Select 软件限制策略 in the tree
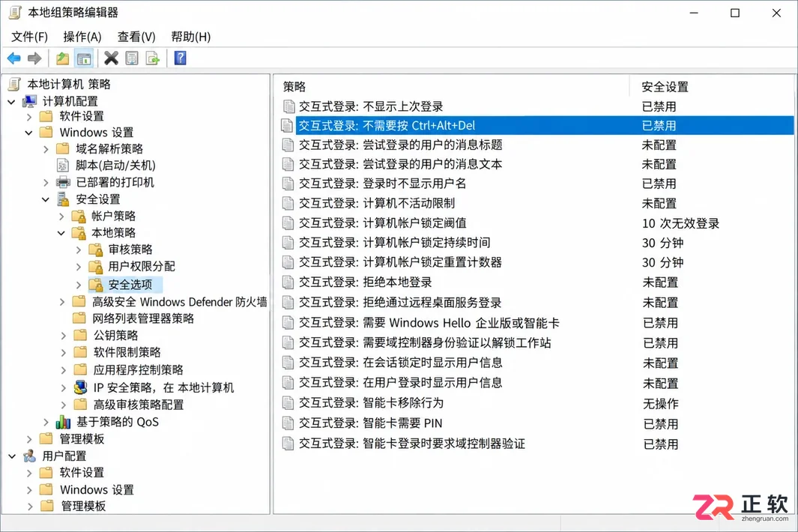Image resolution: width=798 pixels, height=532 pixels. tap(127, 351)
